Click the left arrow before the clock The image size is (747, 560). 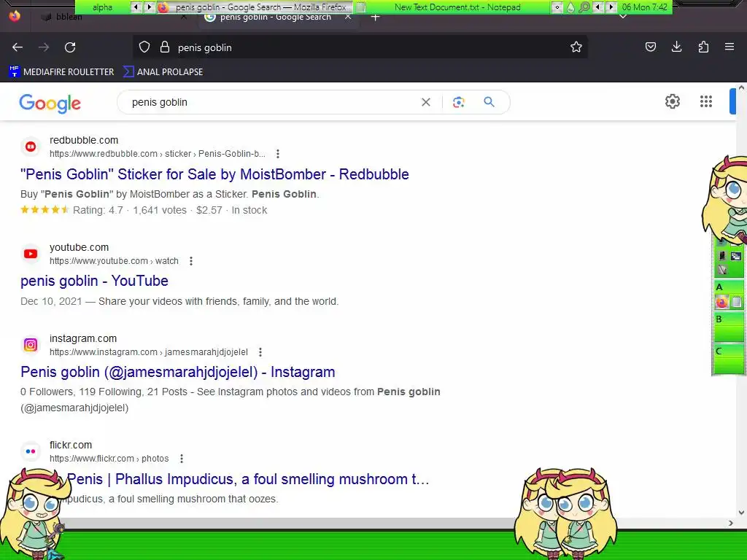[x=598, y=7]
